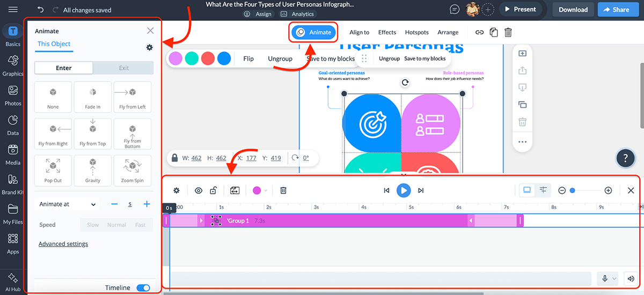Viewport: 644px width, 295px height.
Task: Duplicate slide icon in the right panel
Action: coord(522,105)
